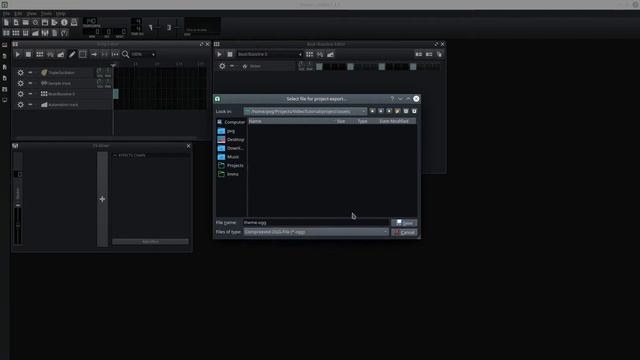Open Instrument plugins sidebar tab
640x360 pixels.
pyautogui.click(x=4, y=45)
